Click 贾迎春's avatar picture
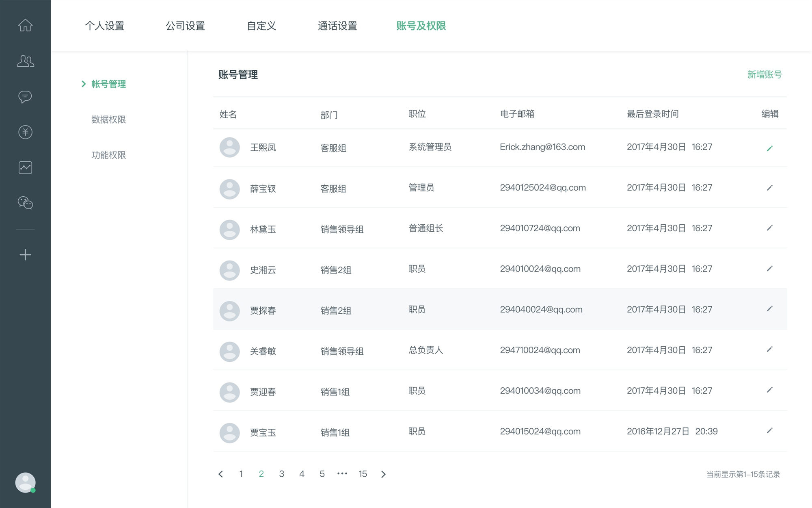The image size is (812, 508). point(229,392)
